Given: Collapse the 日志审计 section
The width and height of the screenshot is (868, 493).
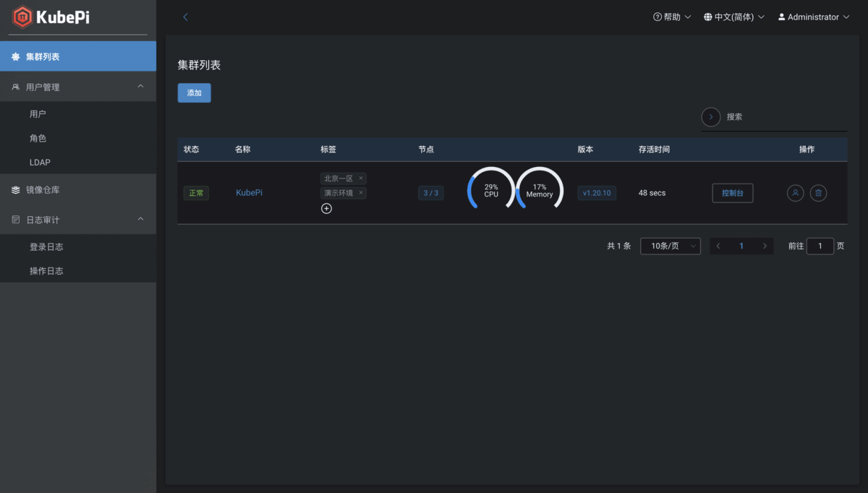Looking at the screenshot, I should point(140,220).
